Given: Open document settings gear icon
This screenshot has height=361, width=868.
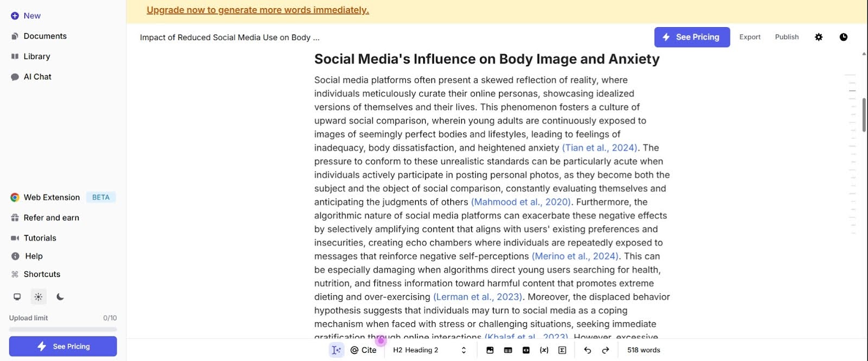Looking at the screenshot, I should coord(819,37).
